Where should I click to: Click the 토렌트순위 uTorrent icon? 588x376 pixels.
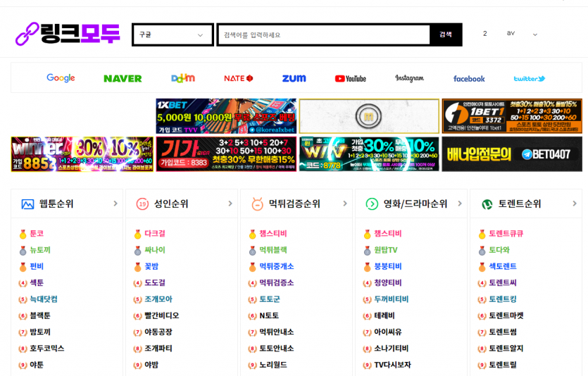pos(487,204)
